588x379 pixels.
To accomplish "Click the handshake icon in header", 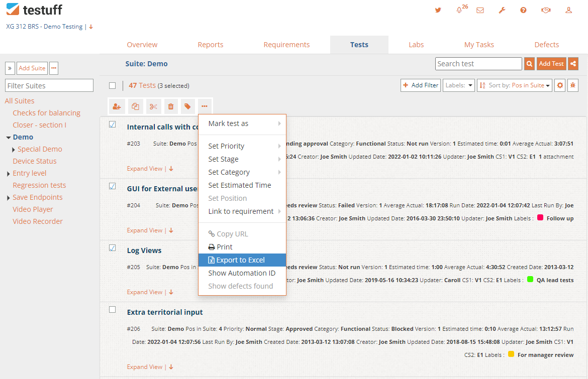I will coord(546,10).
